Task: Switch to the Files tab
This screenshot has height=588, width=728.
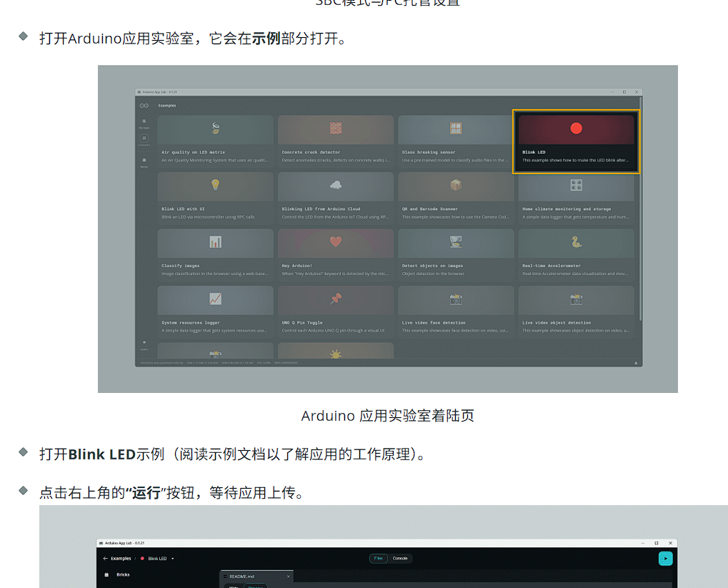Action: point(379,558)
